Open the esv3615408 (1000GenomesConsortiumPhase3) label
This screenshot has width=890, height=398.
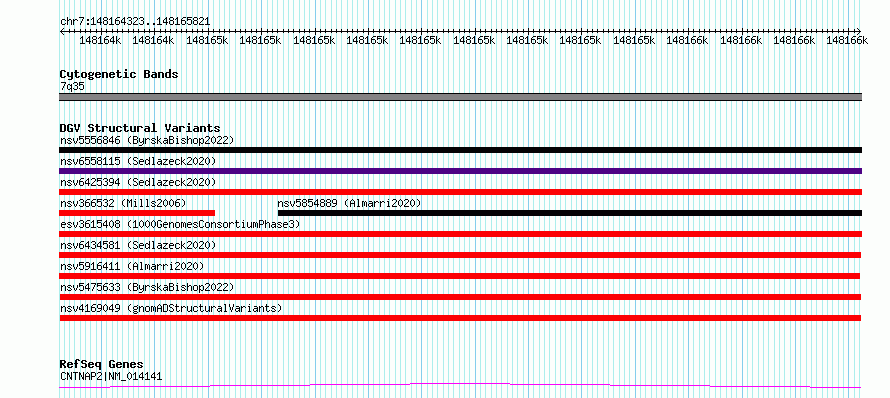pyautogui.click(x=180, y=224)
